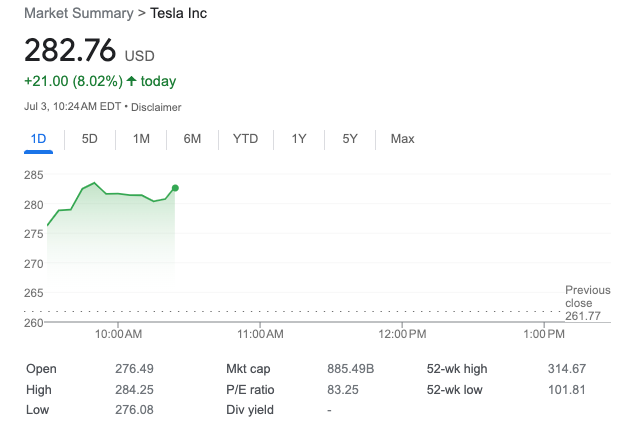Switch to the 5Y chart tab
This screenshot has height=435, width=639.
(349, 139)
